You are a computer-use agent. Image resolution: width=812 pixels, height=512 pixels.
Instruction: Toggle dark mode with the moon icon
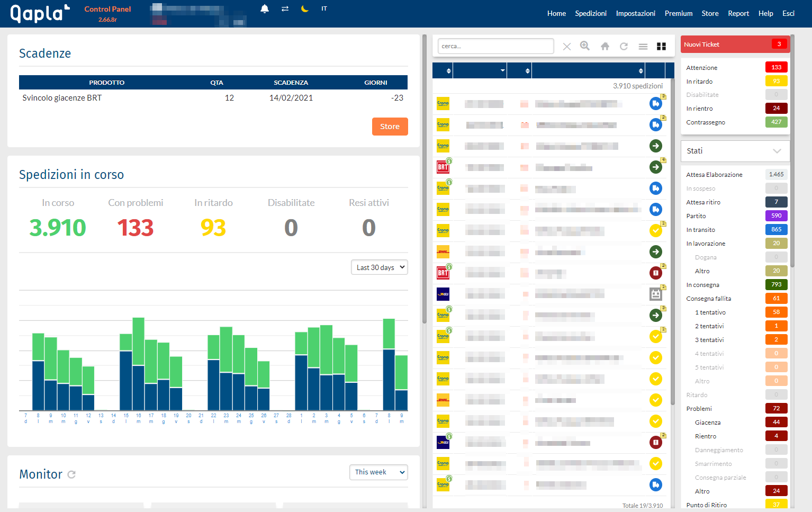point(305,8)
